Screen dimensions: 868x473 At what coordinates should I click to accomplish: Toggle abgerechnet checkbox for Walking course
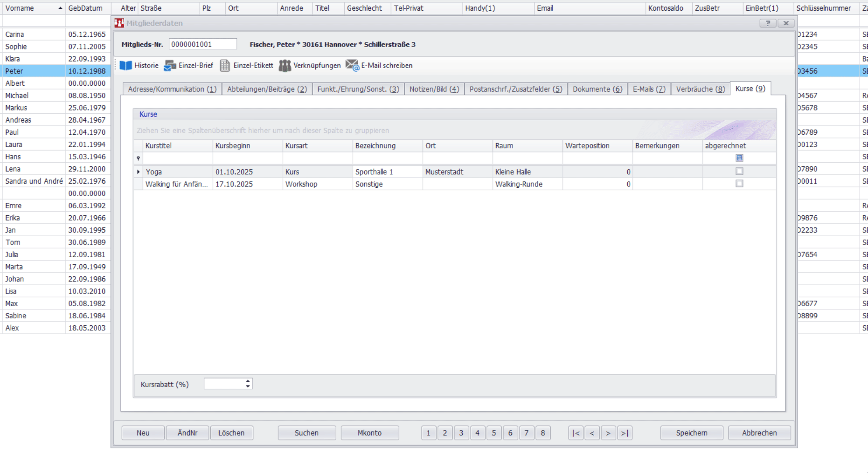[x=739, y=184]
